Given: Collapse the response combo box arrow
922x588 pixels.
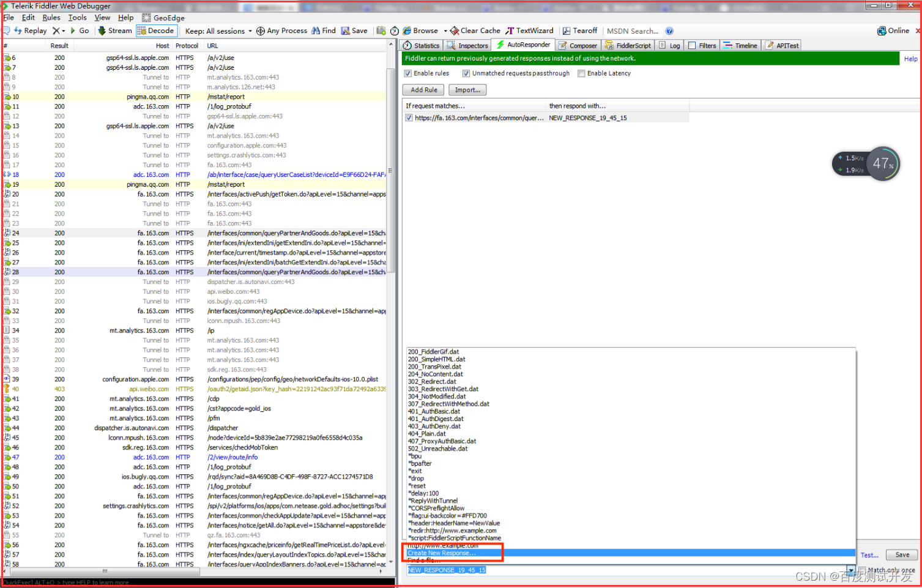Looking at the screenshot, I should click(x=850, y=570).
